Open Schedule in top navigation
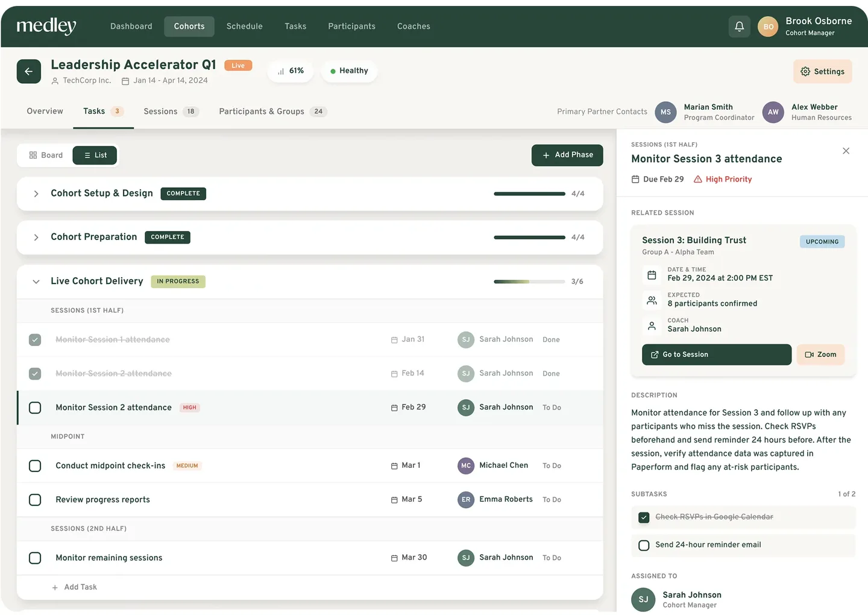Viewport: 868px width, 615px height. (x=245, y=27)
